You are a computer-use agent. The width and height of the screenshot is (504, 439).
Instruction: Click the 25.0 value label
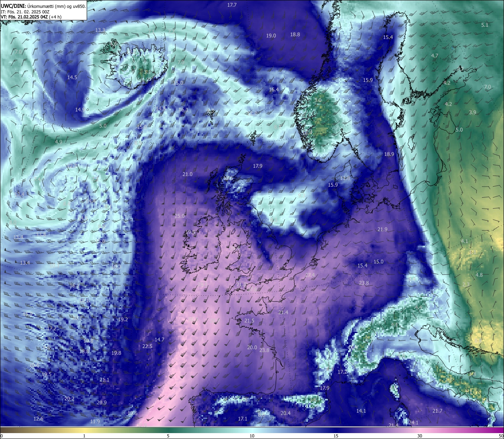click(180, 216)
